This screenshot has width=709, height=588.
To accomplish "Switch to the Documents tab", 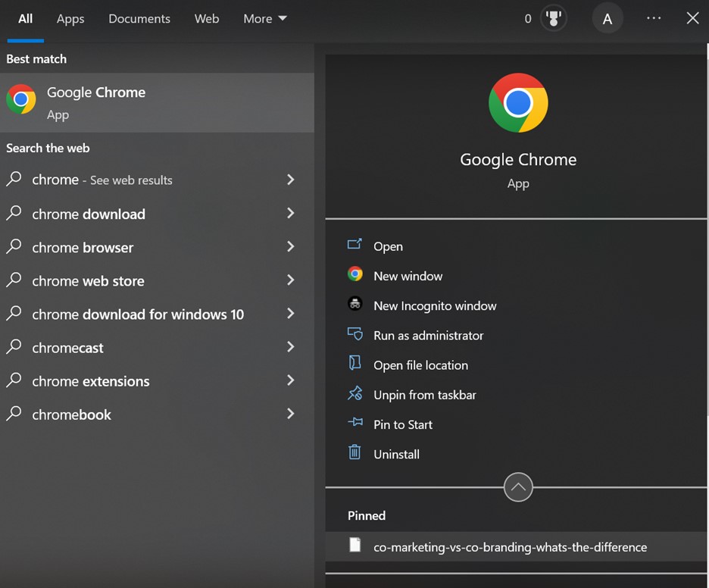I will point(139,19).
